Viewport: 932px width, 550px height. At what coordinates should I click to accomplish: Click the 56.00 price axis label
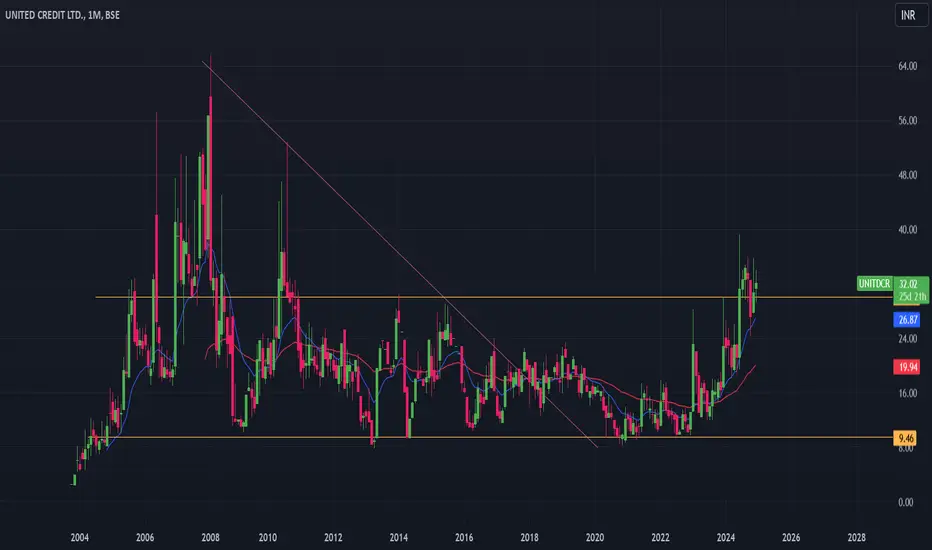click(908, 121)
